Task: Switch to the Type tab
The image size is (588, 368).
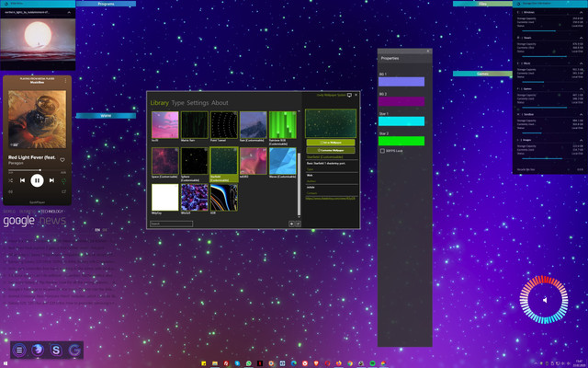Action: click(177, 102)
